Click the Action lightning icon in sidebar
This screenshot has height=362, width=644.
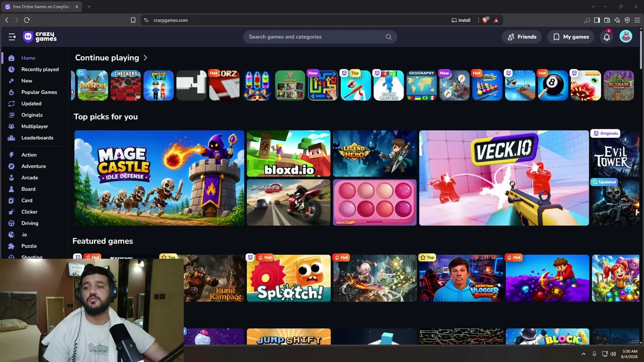click(x=12, y=155)
